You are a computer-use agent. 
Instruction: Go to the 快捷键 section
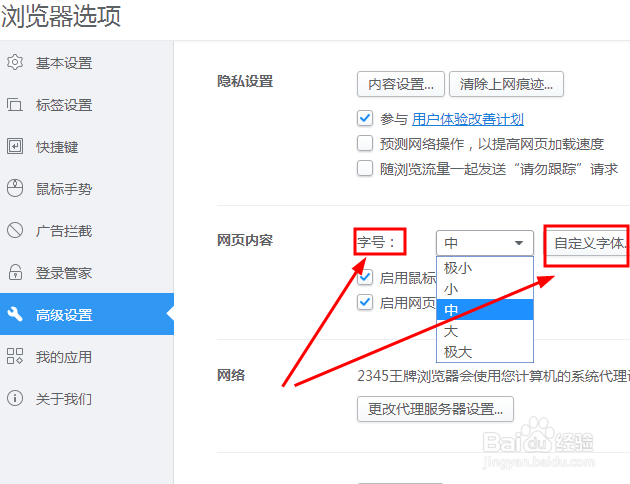coord(87,147)
